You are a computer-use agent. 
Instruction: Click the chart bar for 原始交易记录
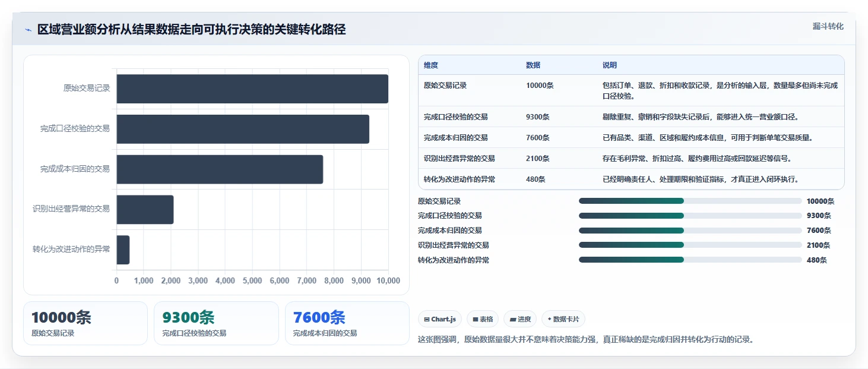click(x=252, y=89)
